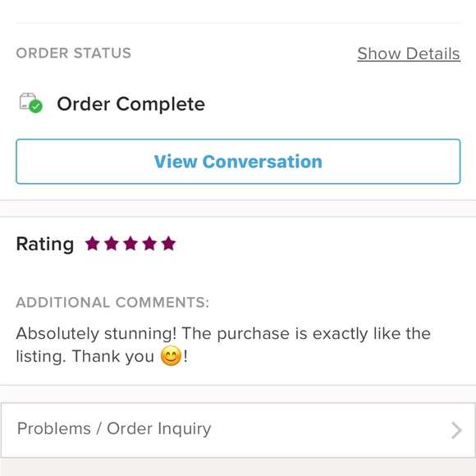Screen dimensions: 476x476
Task: Click the Order Complete status text
Action: pyautogui.click(x=130, y=104)
